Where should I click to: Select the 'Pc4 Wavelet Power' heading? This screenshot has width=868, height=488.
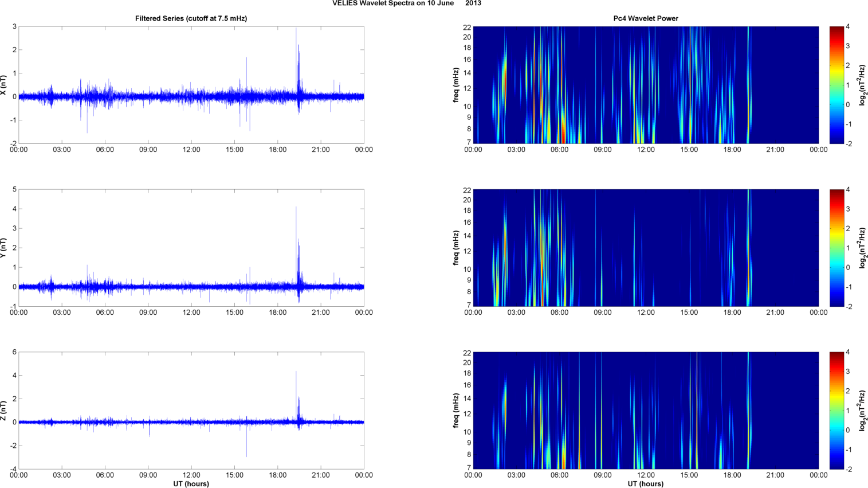pyautogui.click(x=646, y=18)
